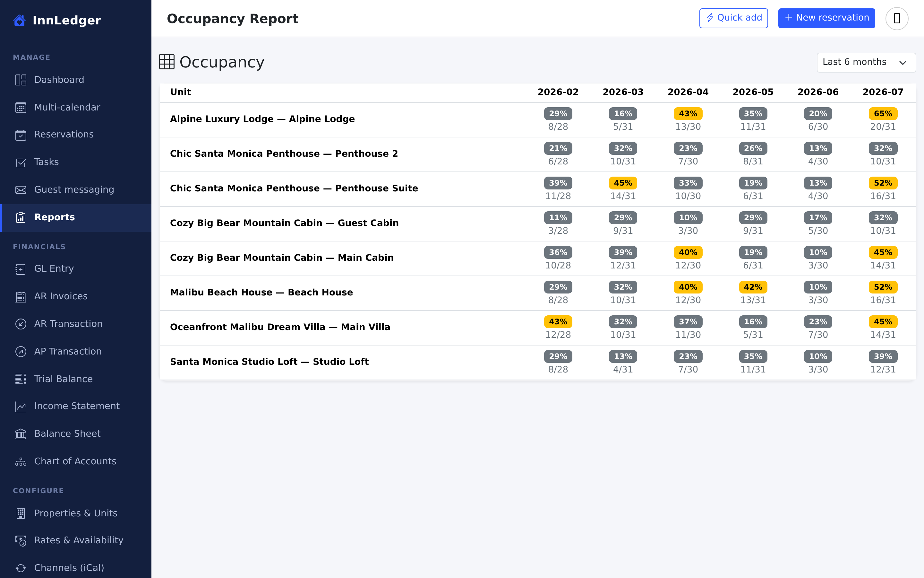This screenshot has height=578, width=924.
Task: Click the Occupancy table grid icon
Action: pyautogui.click(x=167, y=62)
